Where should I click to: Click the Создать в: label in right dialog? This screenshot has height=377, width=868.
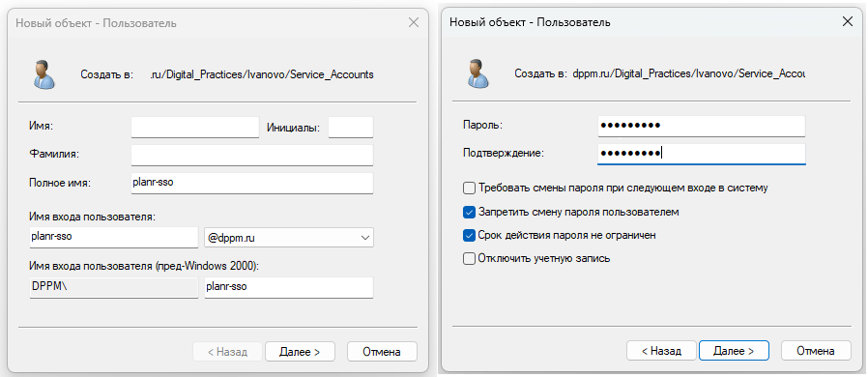[x=541, y=73]
